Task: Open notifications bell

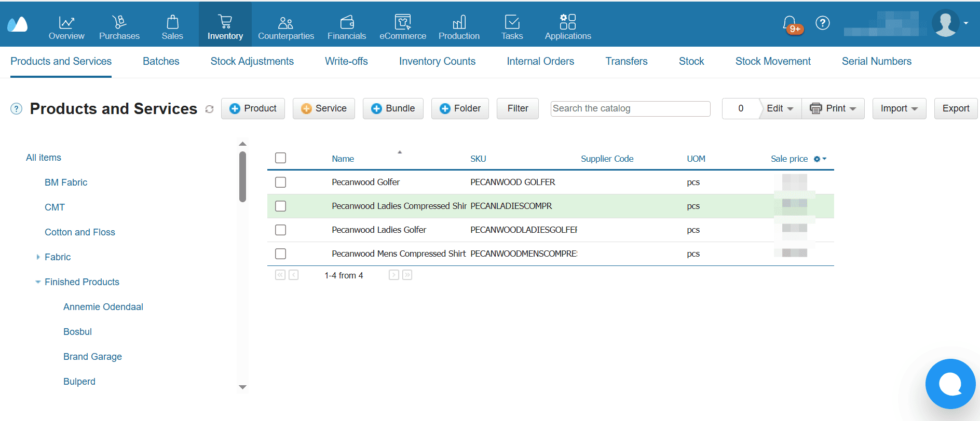Action: click(x=790, y=24)
